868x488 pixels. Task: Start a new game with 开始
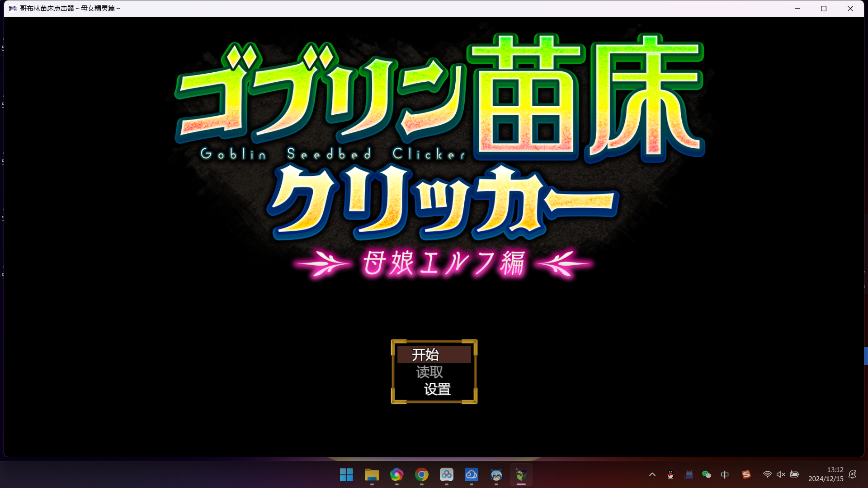click(x=434, y=355)
